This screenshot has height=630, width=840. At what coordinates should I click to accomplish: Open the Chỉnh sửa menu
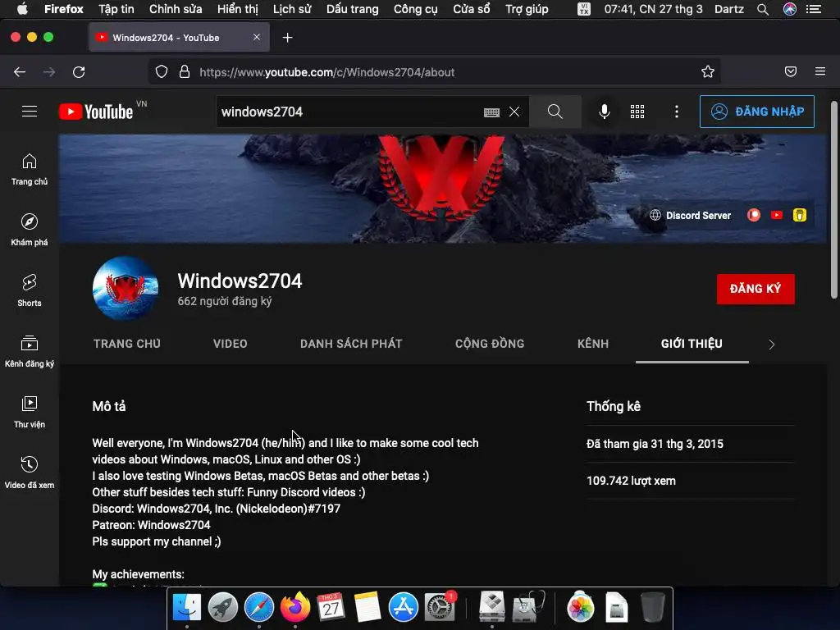[x=176, y=9]
